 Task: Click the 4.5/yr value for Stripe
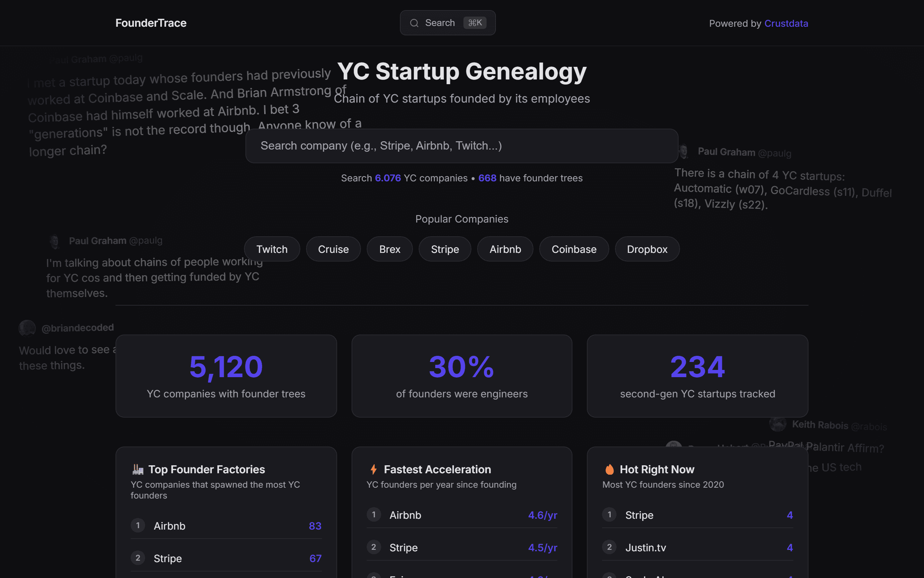(x=542, y=547)
